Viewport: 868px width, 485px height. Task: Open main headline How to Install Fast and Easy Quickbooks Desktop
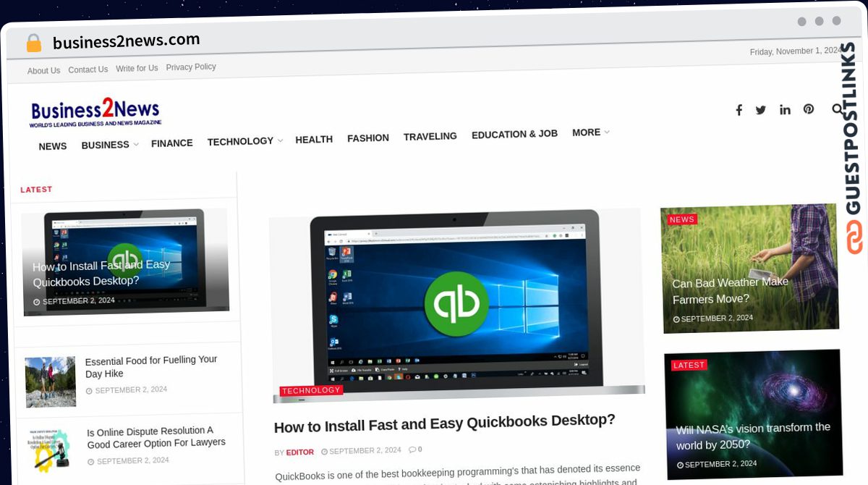click(445, 422)
